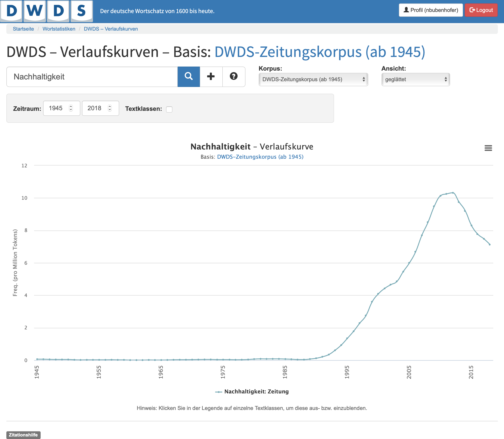Click the last data point at 2018

click(x=490, y=245)
